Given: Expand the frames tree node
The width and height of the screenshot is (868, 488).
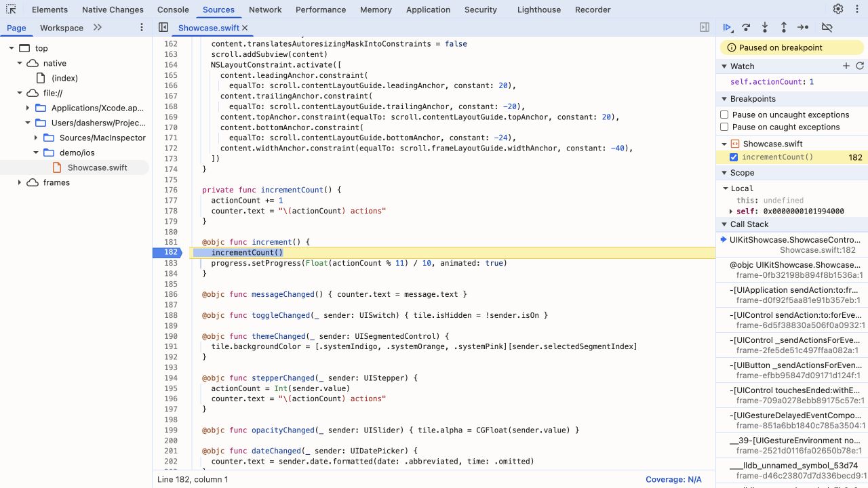Looking at the screenshot, I should pos(19,182).
